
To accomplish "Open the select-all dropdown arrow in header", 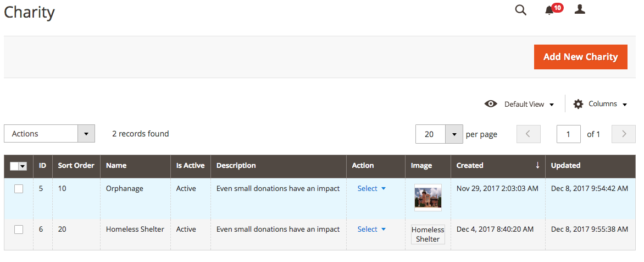I will click(23, 166).
